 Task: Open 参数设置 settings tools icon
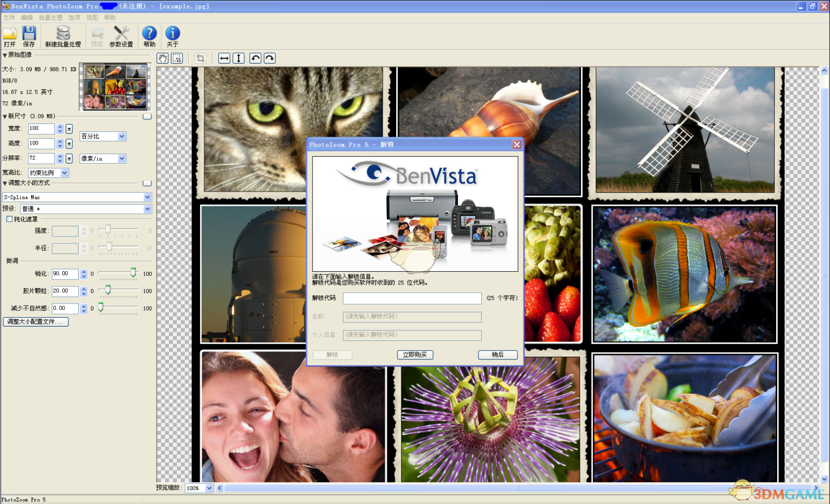pyautogui.click(x=121, y=33)
